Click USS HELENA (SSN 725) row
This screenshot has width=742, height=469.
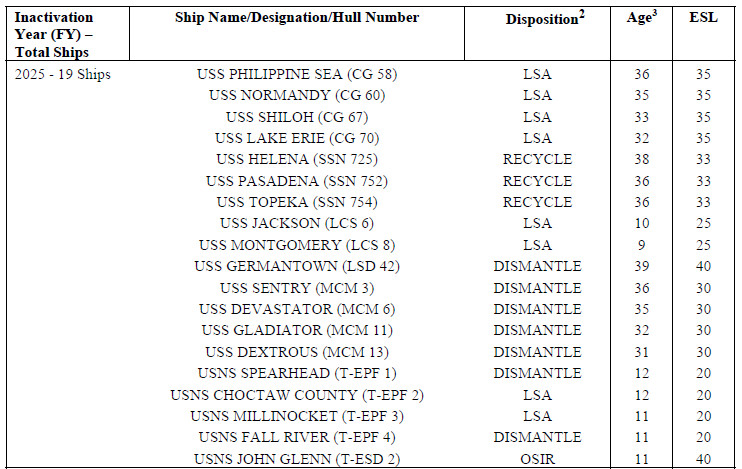point(297,160)
